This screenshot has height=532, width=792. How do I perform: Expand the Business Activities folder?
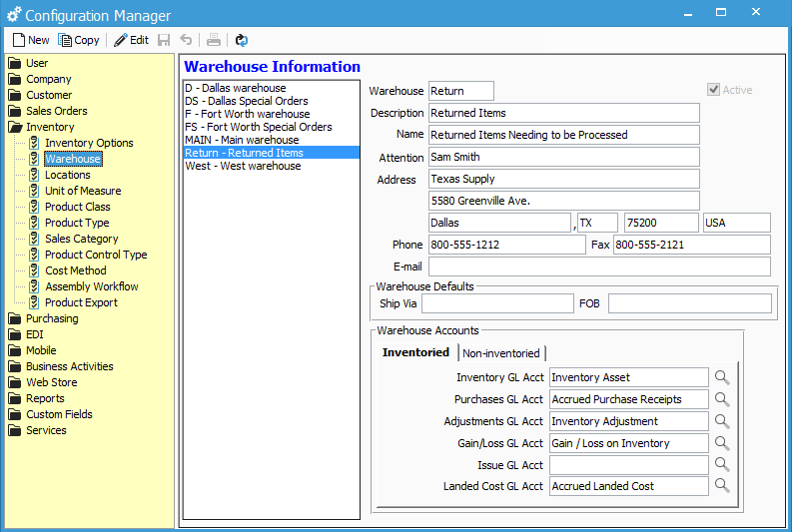[15, 366]
